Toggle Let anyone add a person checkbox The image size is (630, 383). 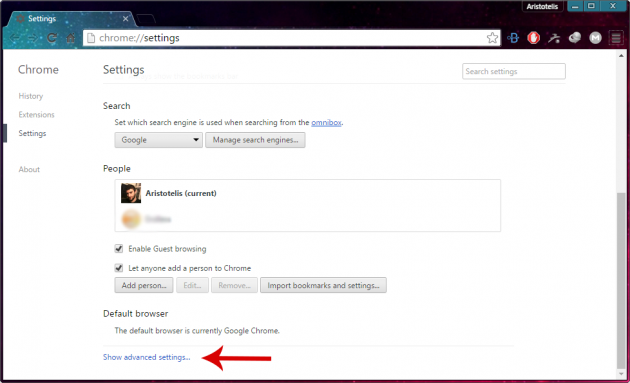[x=119, y=268]
